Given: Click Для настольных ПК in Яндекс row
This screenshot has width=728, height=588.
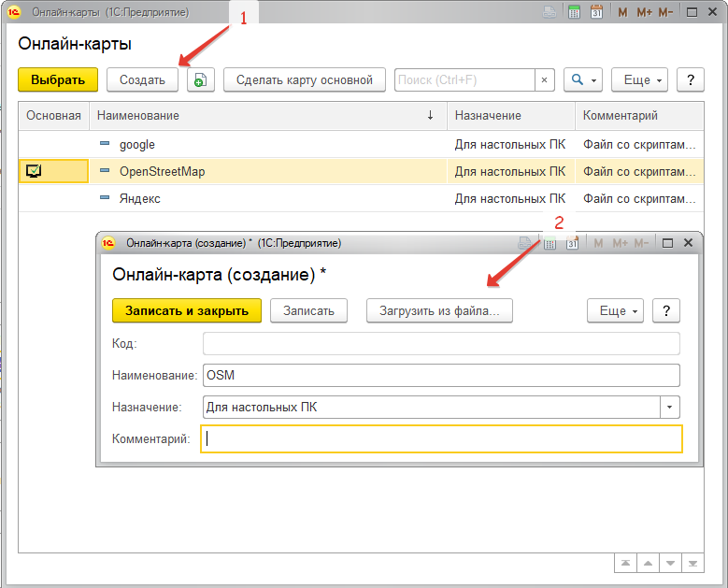Looking at the screenshot, I should coord(510,199).
